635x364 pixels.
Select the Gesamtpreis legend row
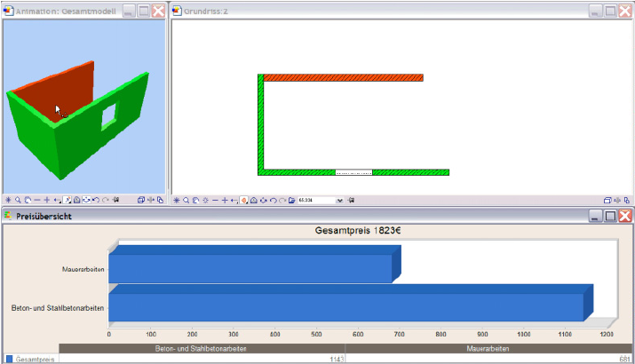[31, 359]
